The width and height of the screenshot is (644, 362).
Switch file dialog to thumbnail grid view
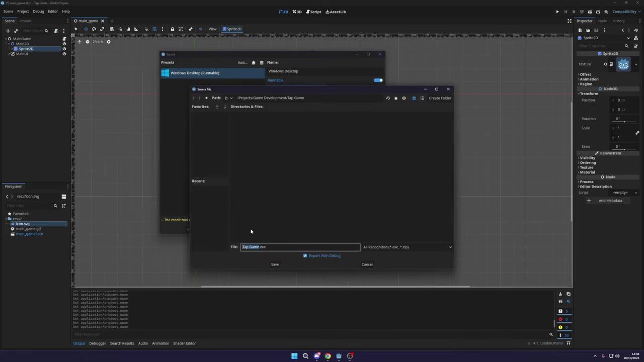coord(414,98)
